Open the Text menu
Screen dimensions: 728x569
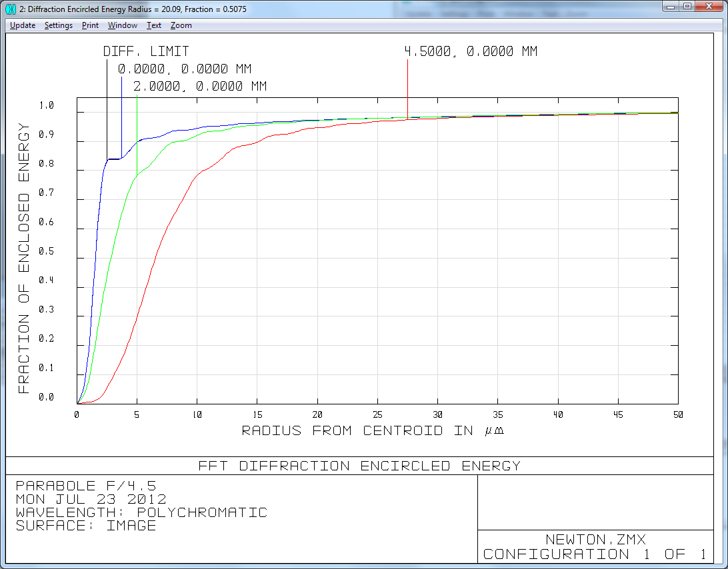coord(153,25)
